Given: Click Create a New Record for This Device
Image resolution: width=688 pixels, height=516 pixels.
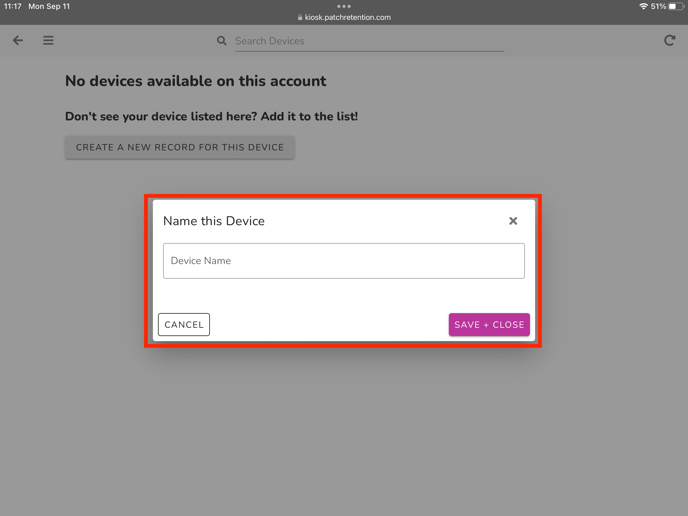Looking at the screenshot, I should coord(180,147).
